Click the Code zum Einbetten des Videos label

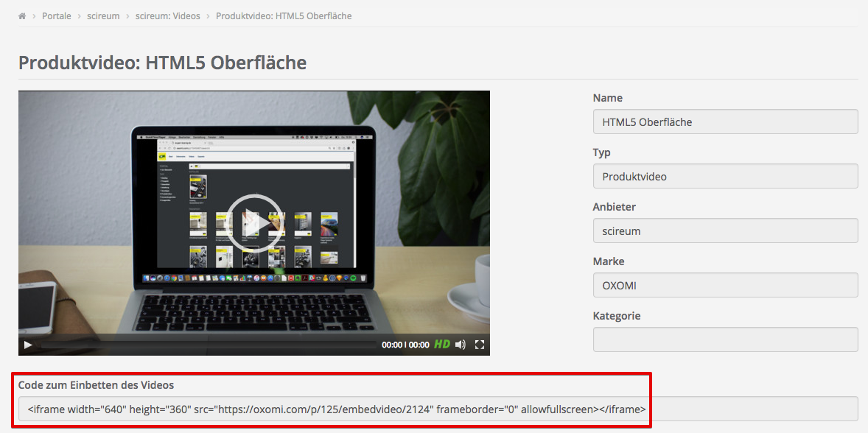coord(96,384)
